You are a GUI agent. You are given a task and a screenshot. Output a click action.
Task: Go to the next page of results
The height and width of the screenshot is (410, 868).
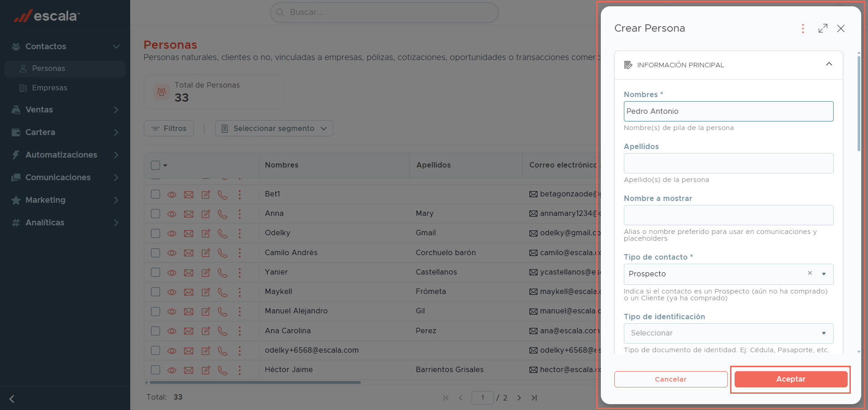pos(519,398)
